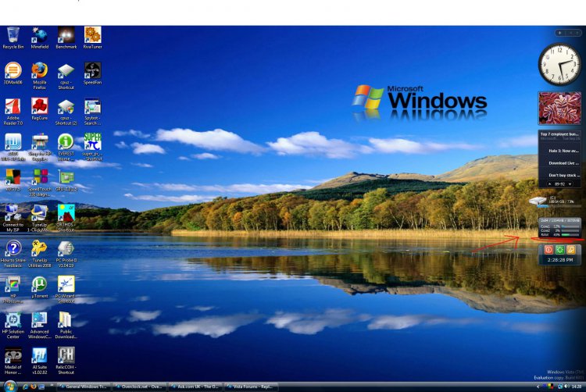Show hidden system tray icons arrow
Viewport: 586px width, 392px height.
tap(538, 387)
